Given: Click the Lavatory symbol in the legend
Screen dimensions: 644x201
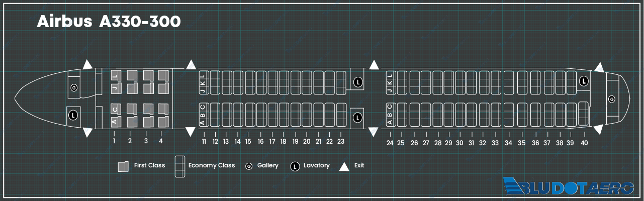Looking at the screenshot, I should point(295,166).
